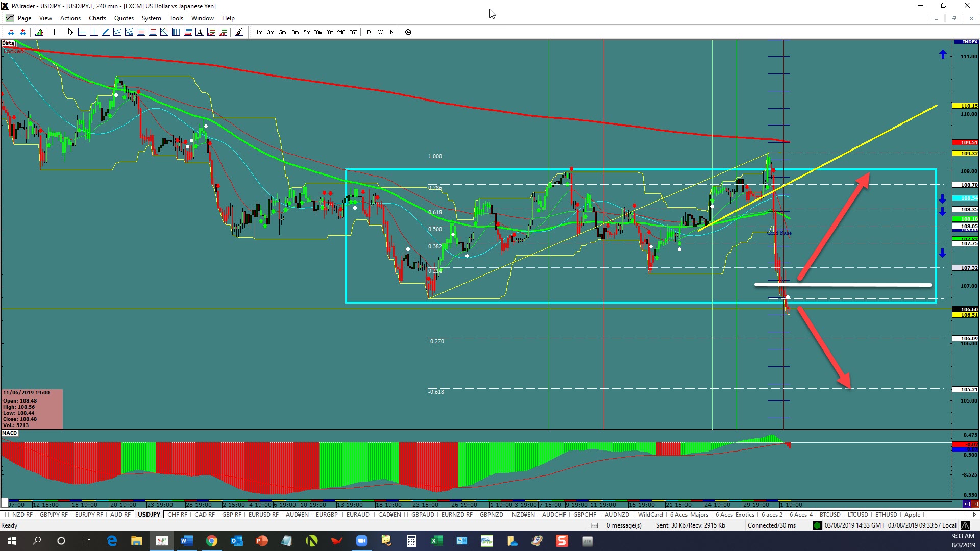Open Excel from taskbar
The height and width of the screenshot is (551, 980).
pyautogui.click(x=436, y=541)
